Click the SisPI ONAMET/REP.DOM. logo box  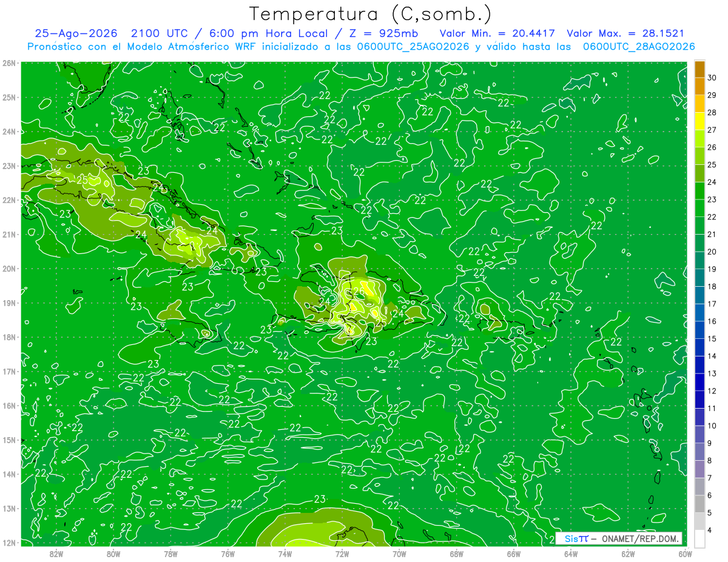(x=619, y=538)
